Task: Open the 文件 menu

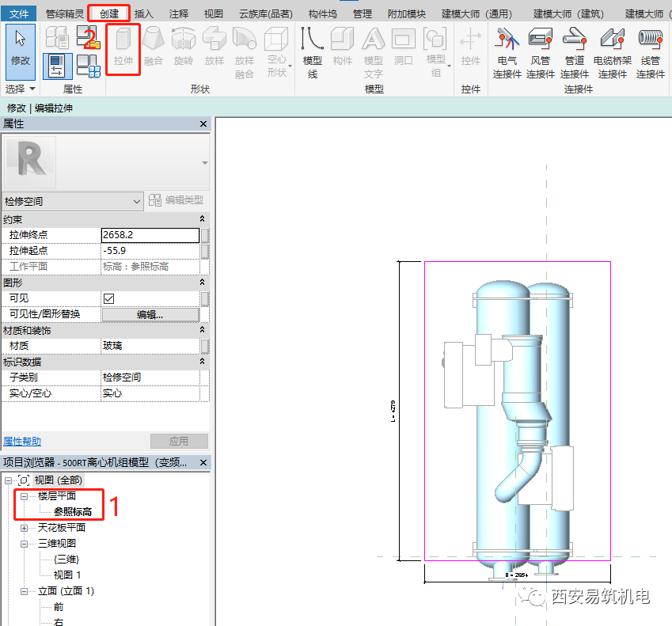Action: [19, 14]
